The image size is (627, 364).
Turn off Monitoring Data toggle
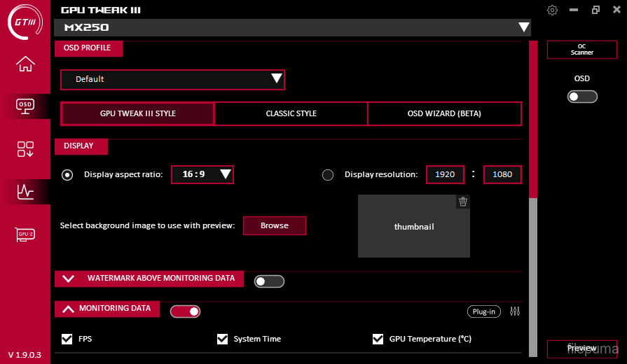[x=185, y=311]
